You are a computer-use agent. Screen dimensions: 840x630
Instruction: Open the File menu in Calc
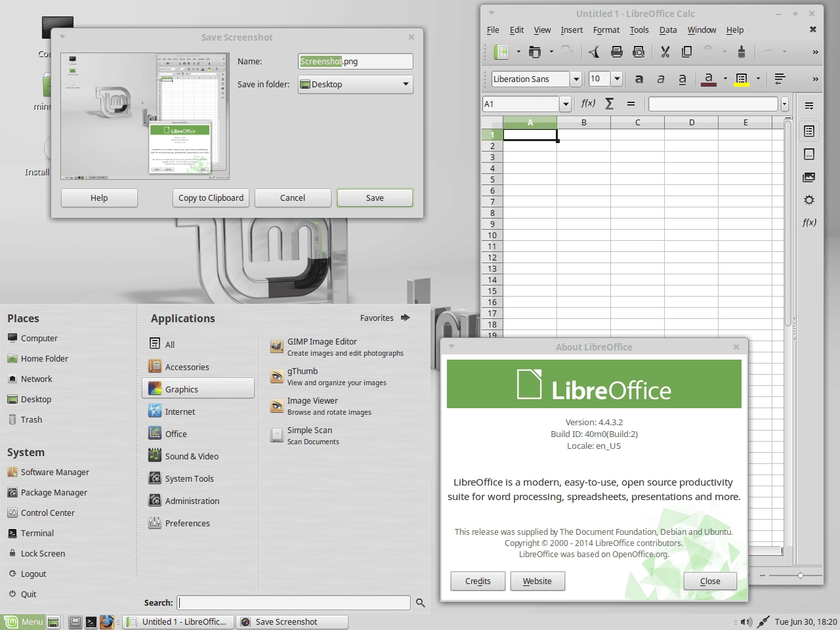tap(493, 30)
